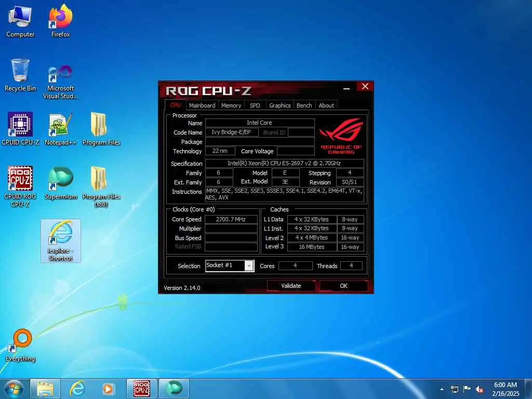Image resolution: width=532 pixels, height=399 pixels.
Task: Show hidden system tray icons arrow
Action: 442,389
